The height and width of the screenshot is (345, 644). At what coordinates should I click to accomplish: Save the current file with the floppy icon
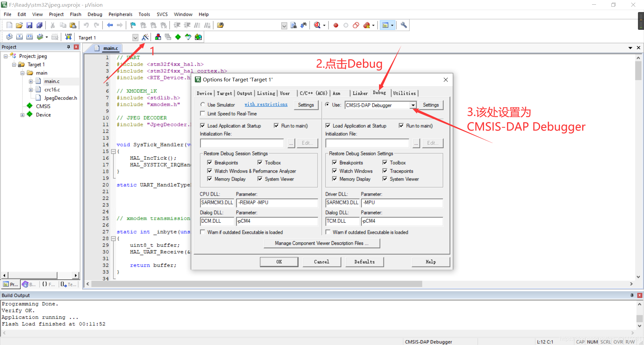(30, 25)
